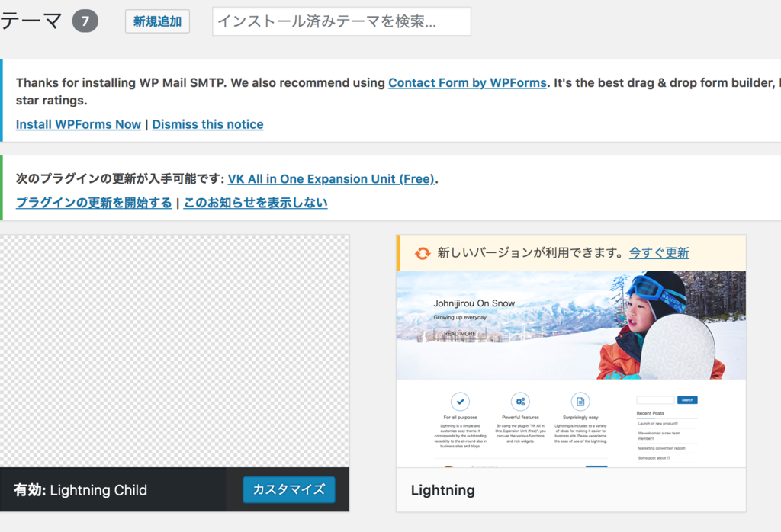
Task: Click the Powerful features gears icon
Action: tap(520, 402)
